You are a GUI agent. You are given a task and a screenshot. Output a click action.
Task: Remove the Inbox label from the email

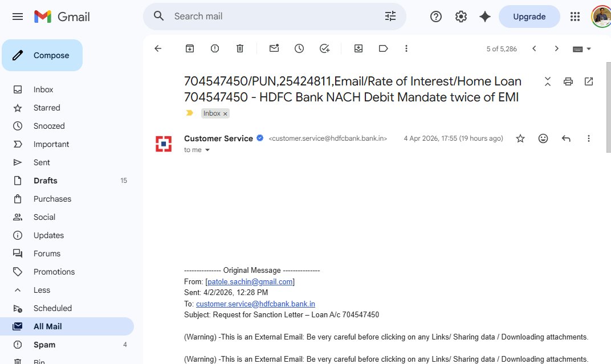[x=225, y=114]
